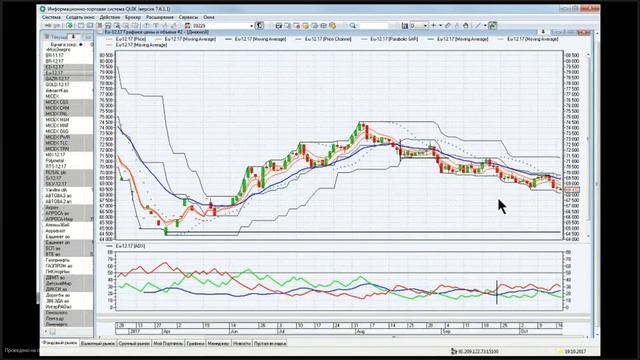Click the first yellow coins toolbar icon
Viewport: 640px width, 360px height.
pyautogui.click(x=305, y=25)
